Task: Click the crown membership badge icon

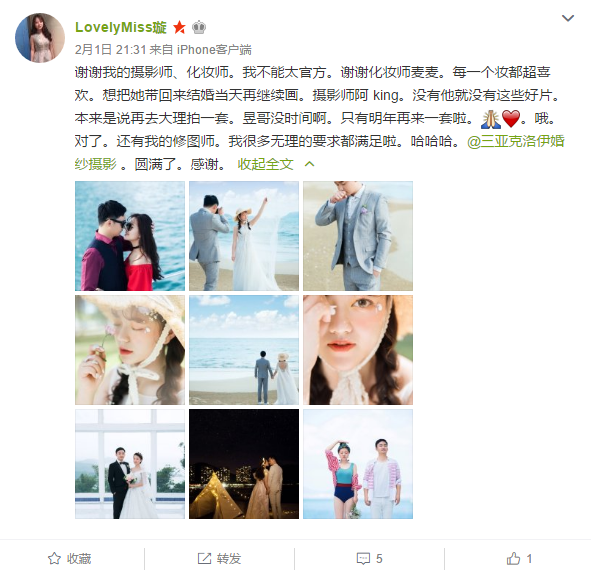Action: (x=199, y=27)
